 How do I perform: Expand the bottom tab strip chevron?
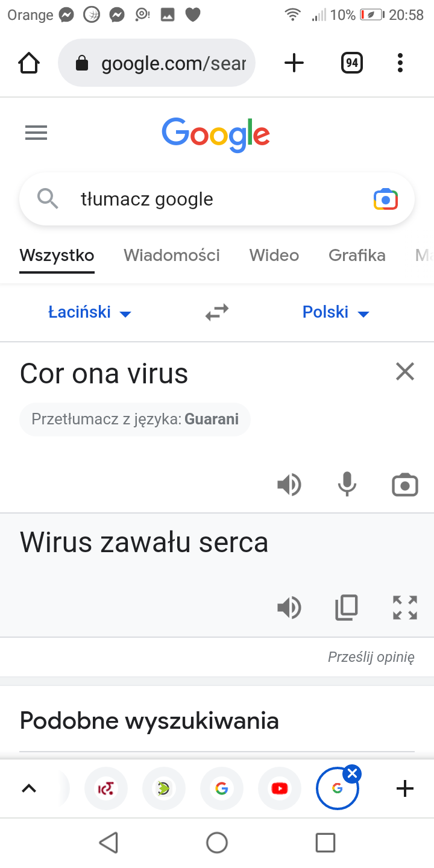tap(29, 788)
